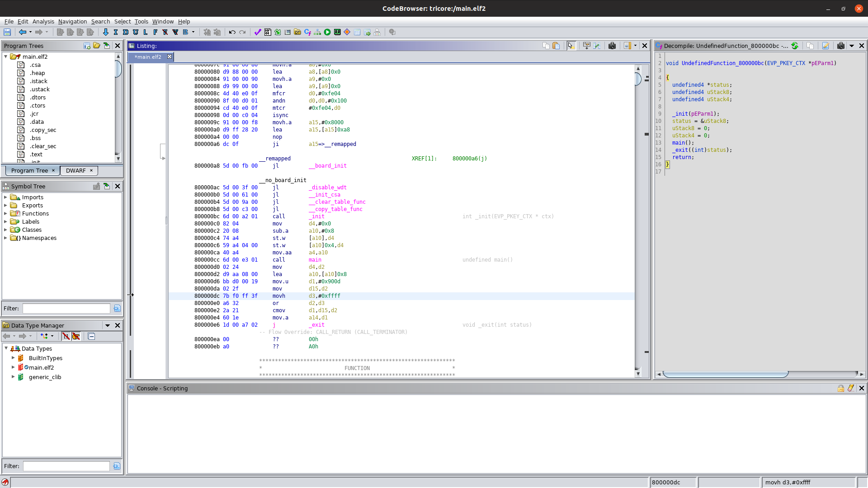Open the bytes viewer icon
Viewport: 868px width, 488px height.
point(268,32)
